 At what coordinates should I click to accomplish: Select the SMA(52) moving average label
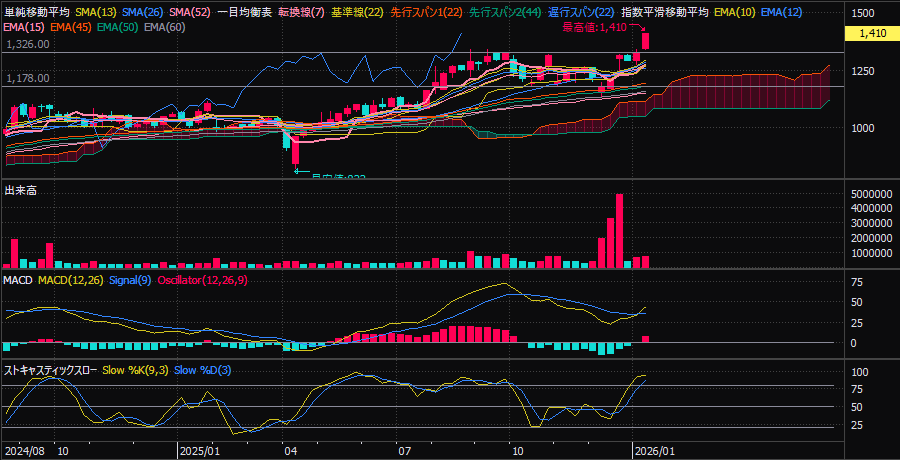click(189, 12)
